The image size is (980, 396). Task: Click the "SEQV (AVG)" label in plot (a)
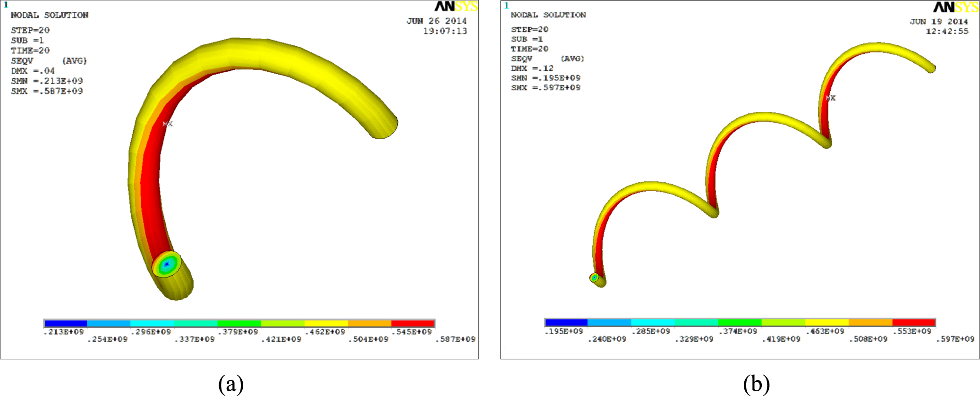pyautogui.click(x=49, y=61)
